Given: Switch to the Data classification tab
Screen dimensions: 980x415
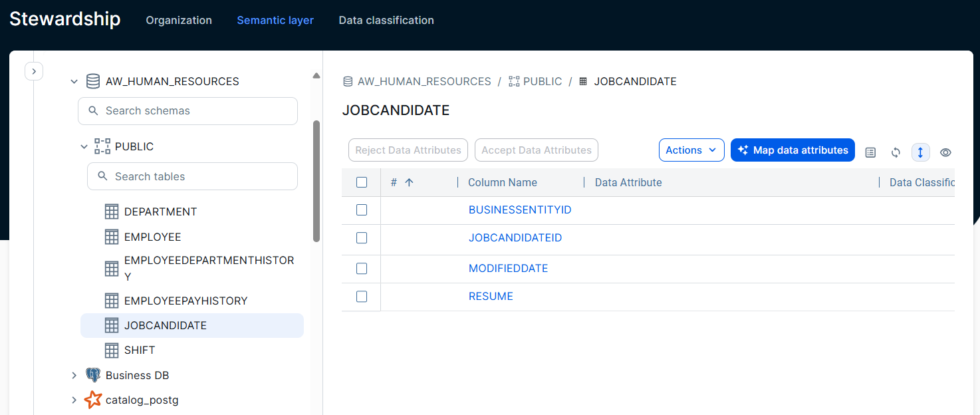Looking at the screenshot, I should 386,20.
